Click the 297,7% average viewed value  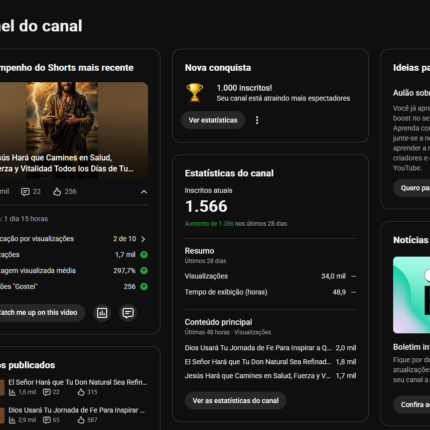(x=124, y=271)
